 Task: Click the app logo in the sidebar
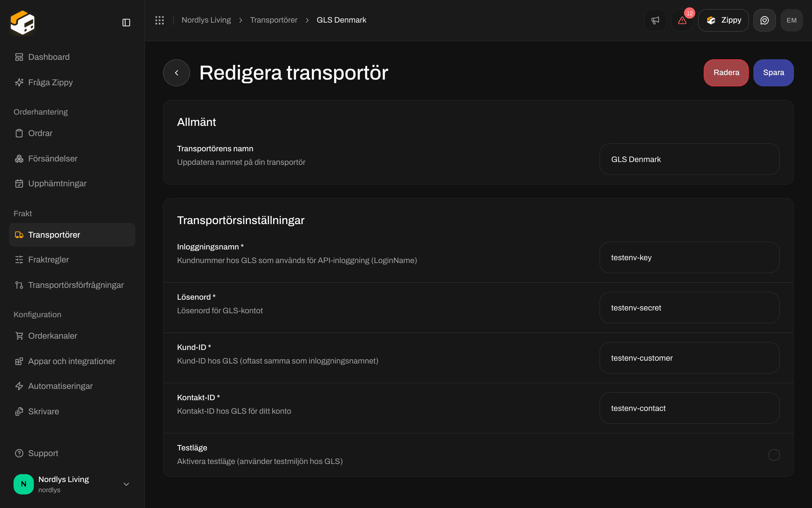[23, 23]
